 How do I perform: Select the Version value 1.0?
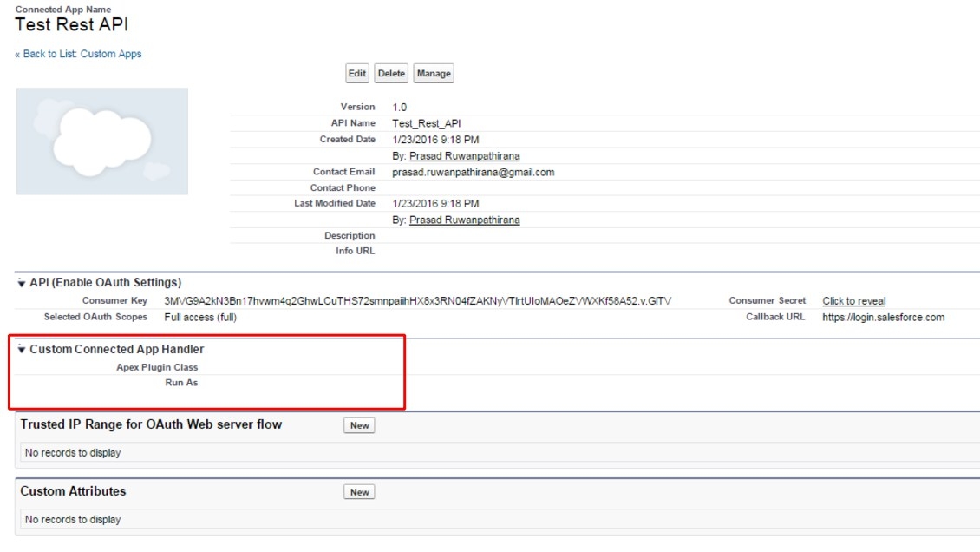400,107
